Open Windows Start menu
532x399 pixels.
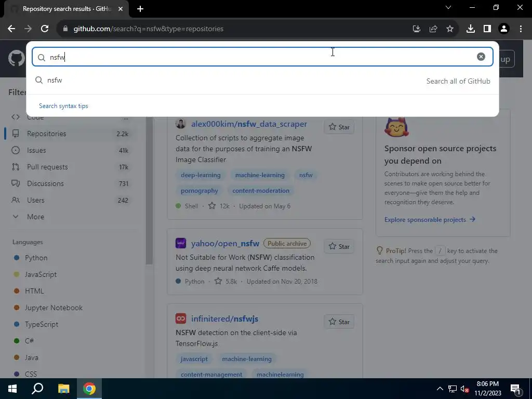[x=12, y=389]
